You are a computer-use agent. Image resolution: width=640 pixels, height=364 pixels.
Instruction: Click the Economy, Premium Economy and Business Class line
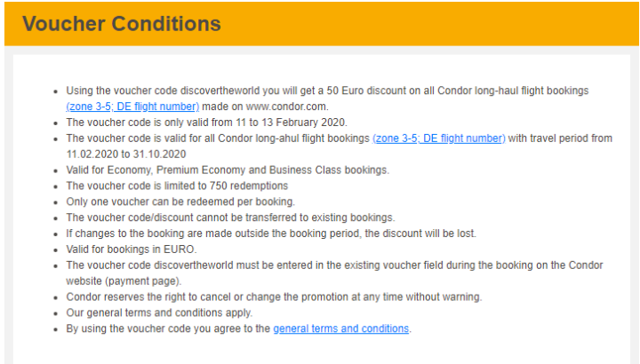228,170
